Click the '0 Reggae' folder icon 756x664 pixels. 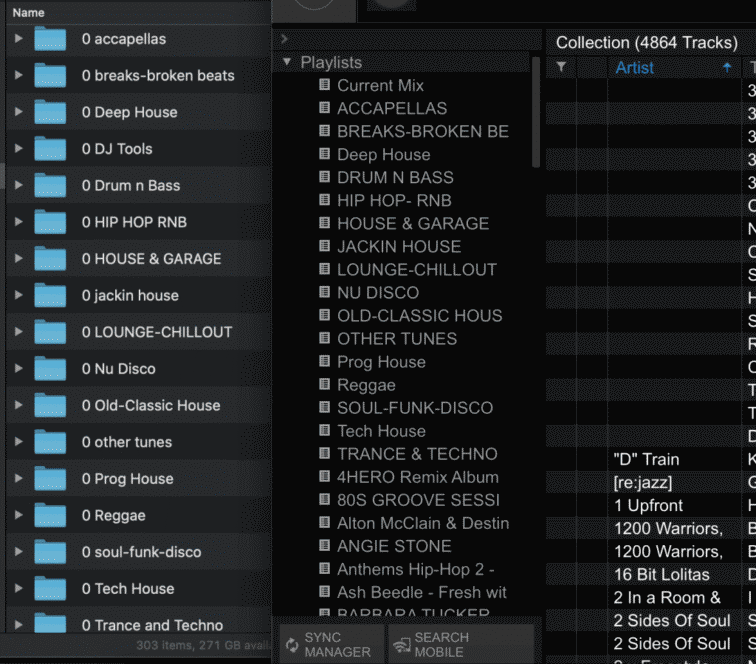click(x=50, y=515)
